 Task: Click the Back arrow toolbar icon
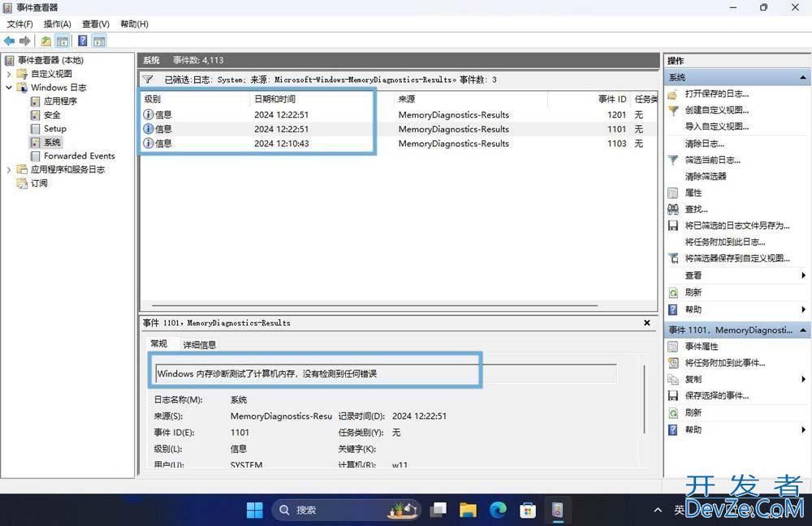pyautogui.click(x=9, y=41)
